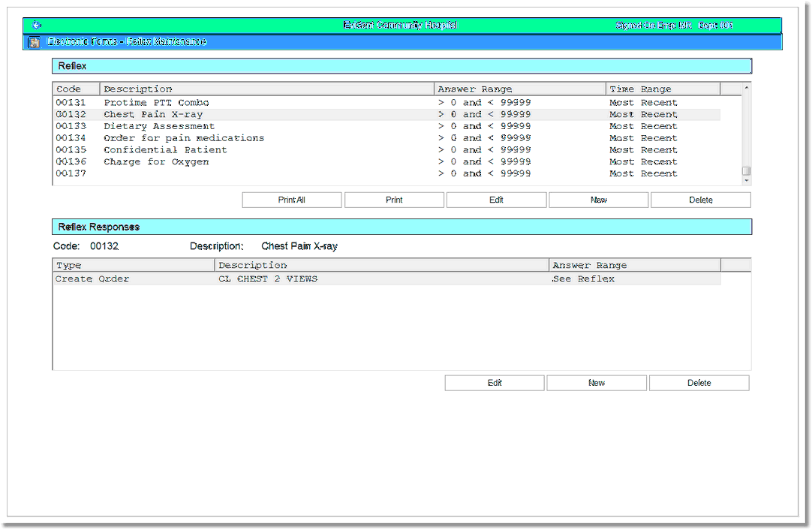
Task: Click the Time Range column header
Action: pyautogui.click(x=663, y=89)
